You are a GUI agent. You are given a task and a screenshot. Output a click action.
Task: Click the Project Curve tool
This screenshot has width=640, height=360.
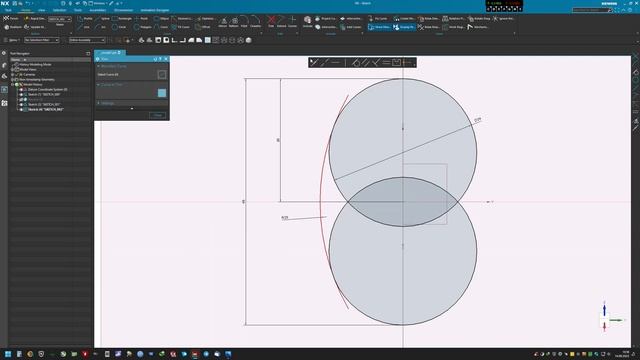[325, 18]
